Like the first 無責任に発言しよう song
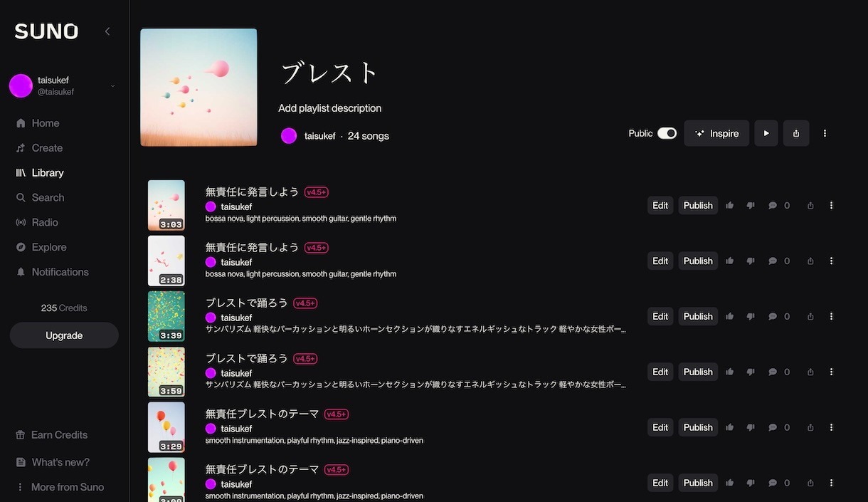The height and width of the screenshot is (502, 868). (x=729, y=206)
